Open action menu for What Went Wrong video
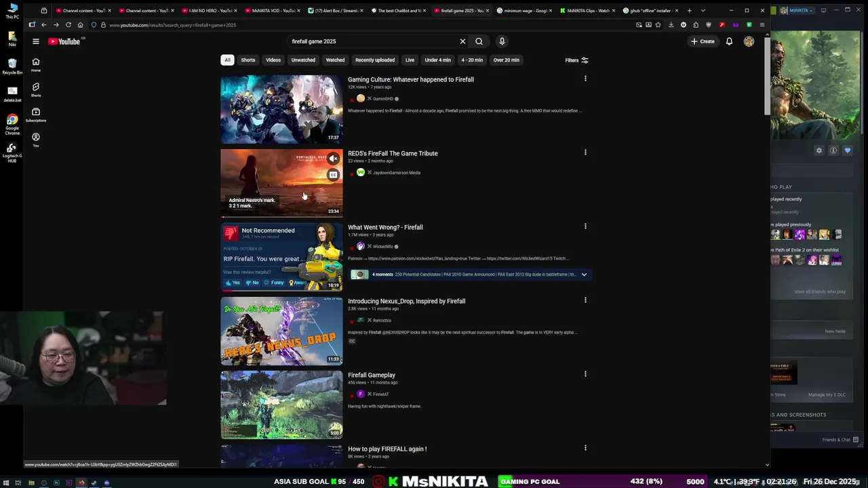868x488 pixels. [x=585, y=226]
